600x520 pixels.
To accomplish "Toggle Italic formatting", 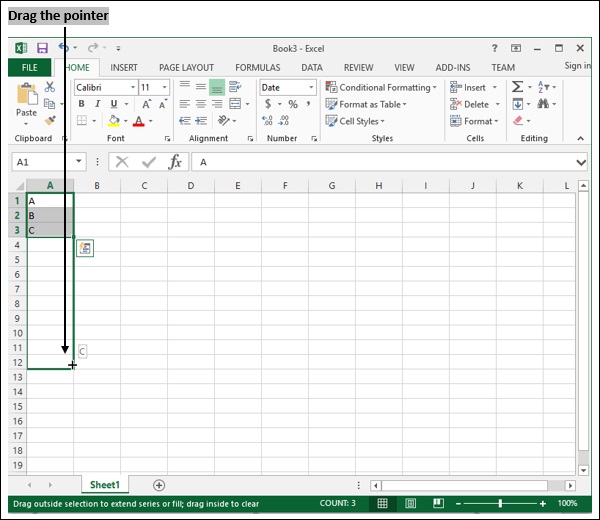I will tap(98, 104).
